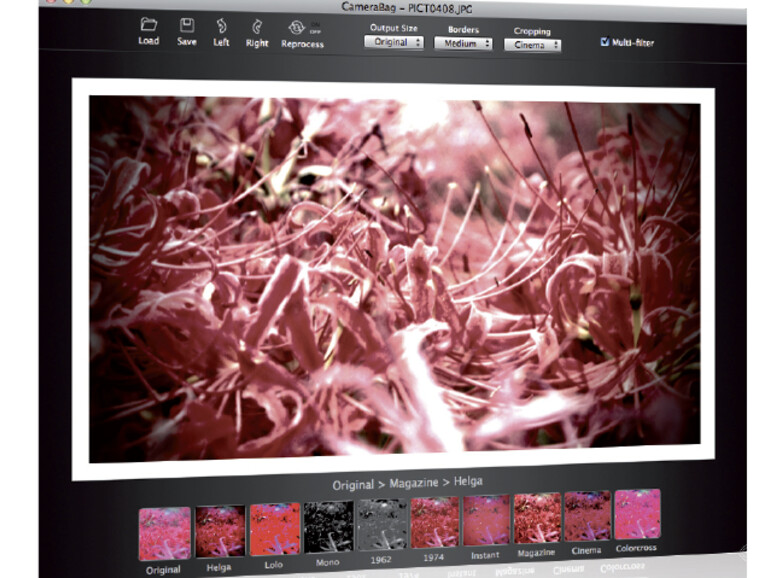Click the CameraBag window title text
770x578 pixels.
point(407,8)
